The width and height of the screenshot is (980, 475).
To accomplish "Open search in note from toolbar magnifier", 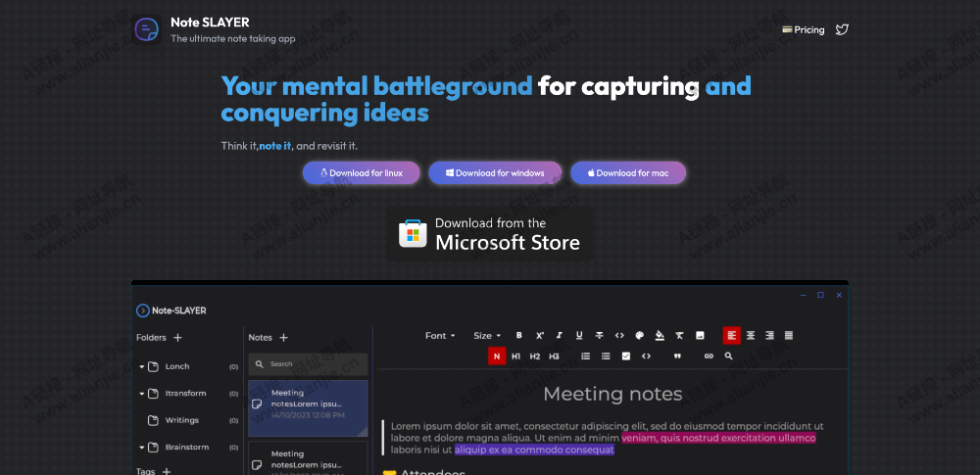I will click(729, 356).
